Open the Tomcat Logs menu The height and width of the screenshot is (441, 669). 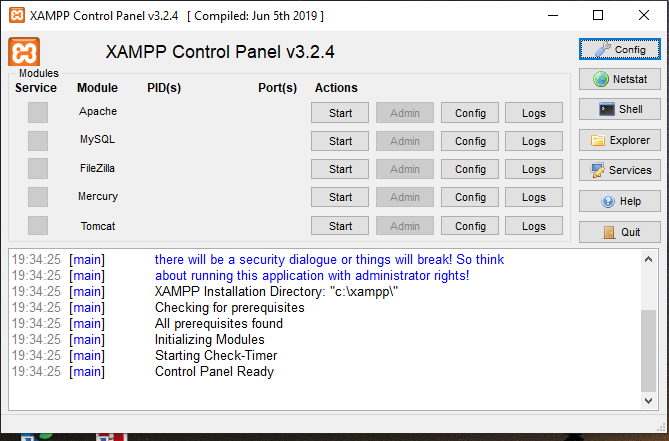(x=534, y=226)
